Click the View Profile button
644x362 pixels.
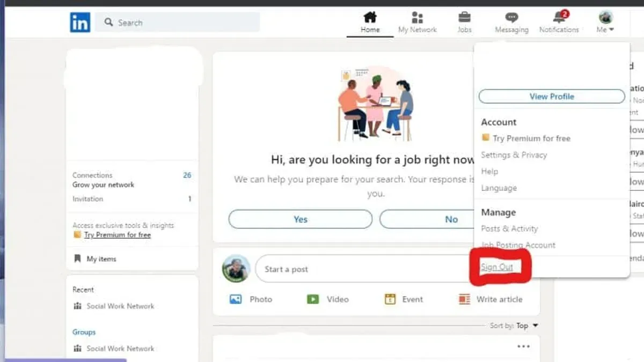[x=552, y=97]
